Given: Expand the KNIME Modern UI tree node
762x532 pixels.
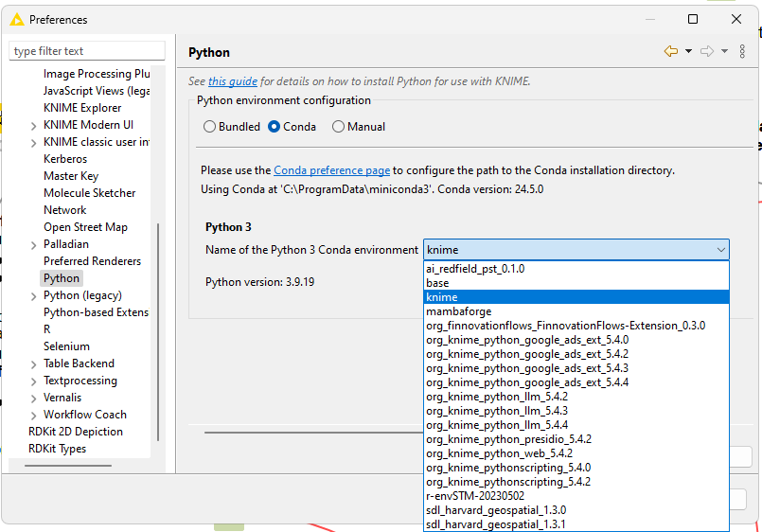Looking at the screenshot, I should 33,126.
